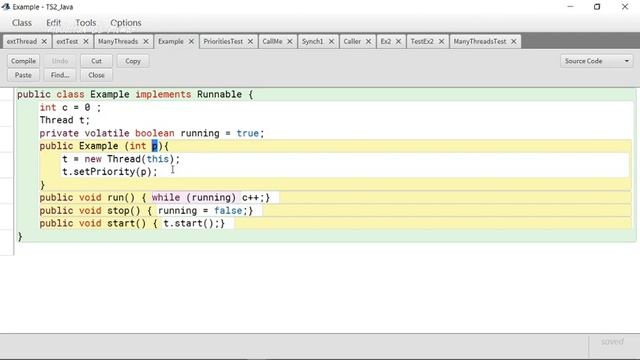Click the Compile button
This screenshot has height=360, width=640.
pos(23,61)
